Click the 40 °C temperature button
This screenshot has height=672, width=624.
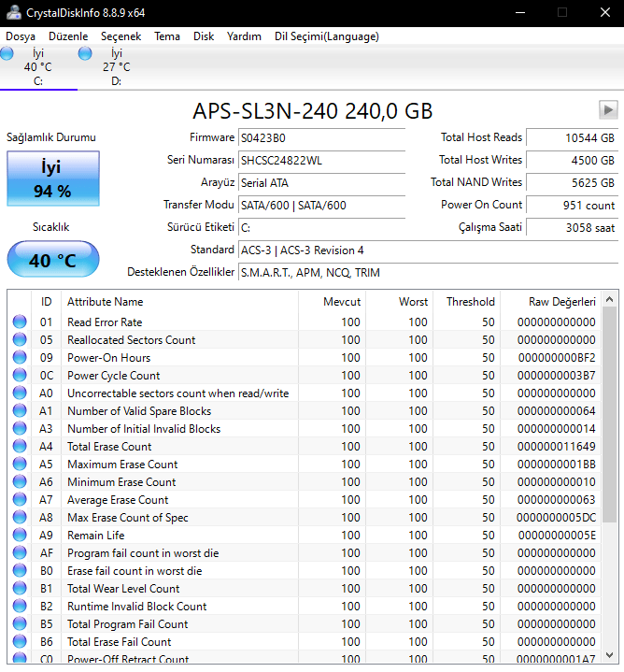(x=52, y=260)
